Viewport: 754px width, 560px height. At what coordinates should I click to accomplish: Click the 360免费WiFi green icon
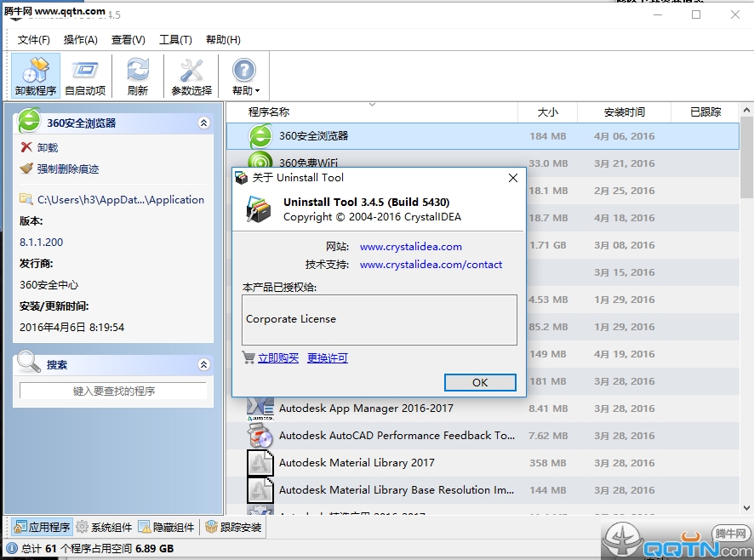[x=260, y=160]
